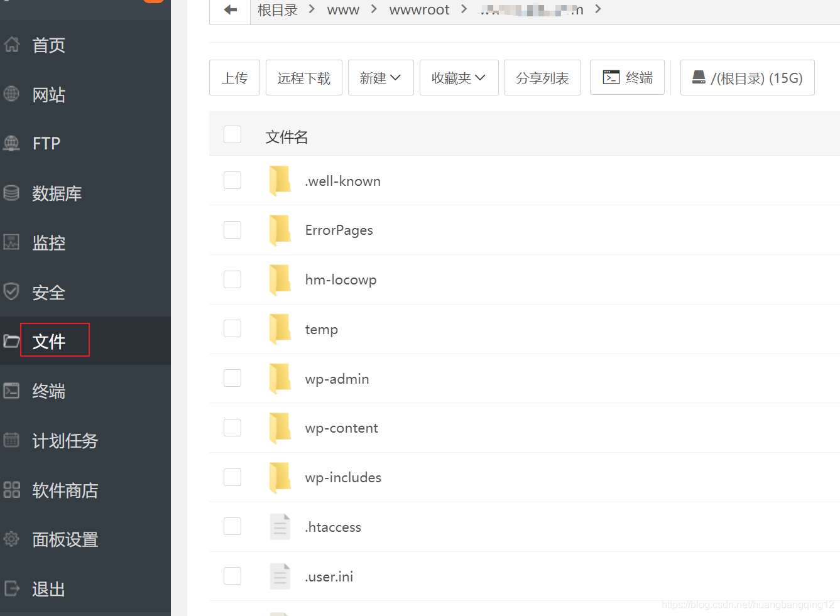Image resolution: width=840 pixels, height=616 pixels.
Task: Click the 文件名 column header
Action: point(286,137)
